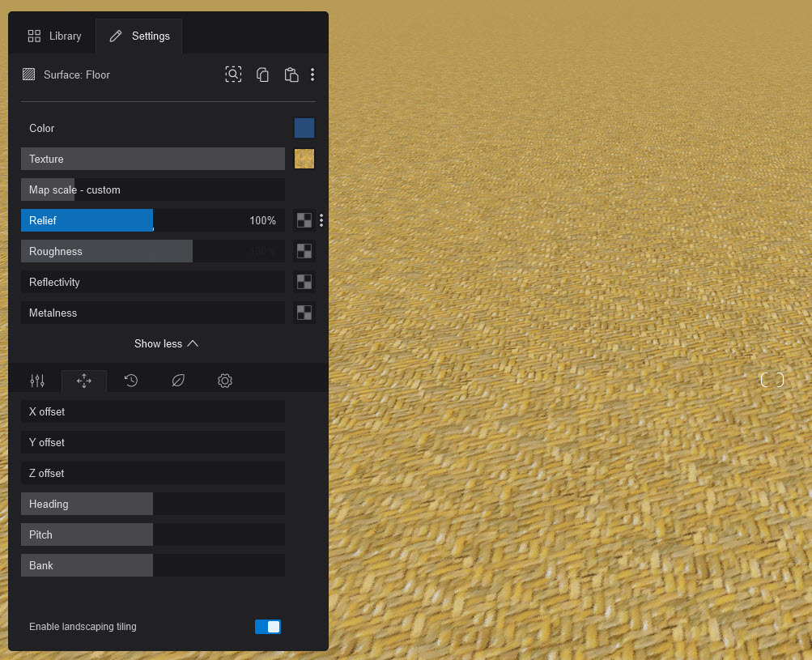Open the adjustments sliders panel icon
The image size is (812, 660).
point(37,380)
